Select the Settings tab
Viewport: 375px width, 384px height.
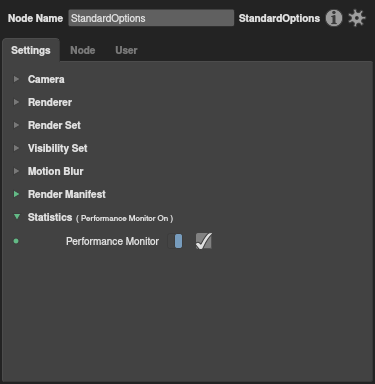(31, 50)
